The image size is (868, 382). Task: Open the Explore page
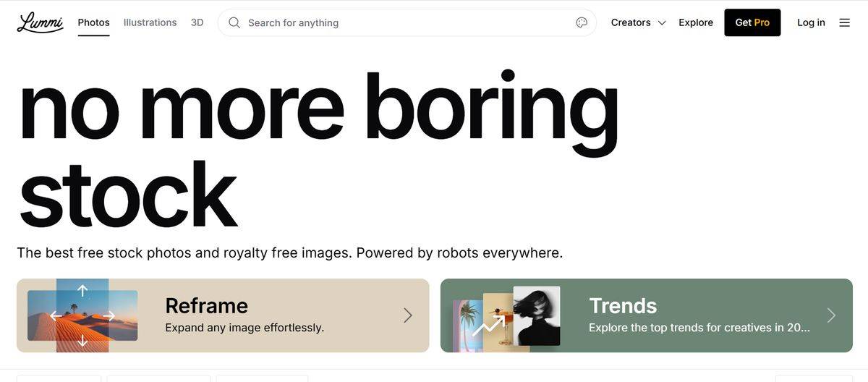(x=696, y=22)
